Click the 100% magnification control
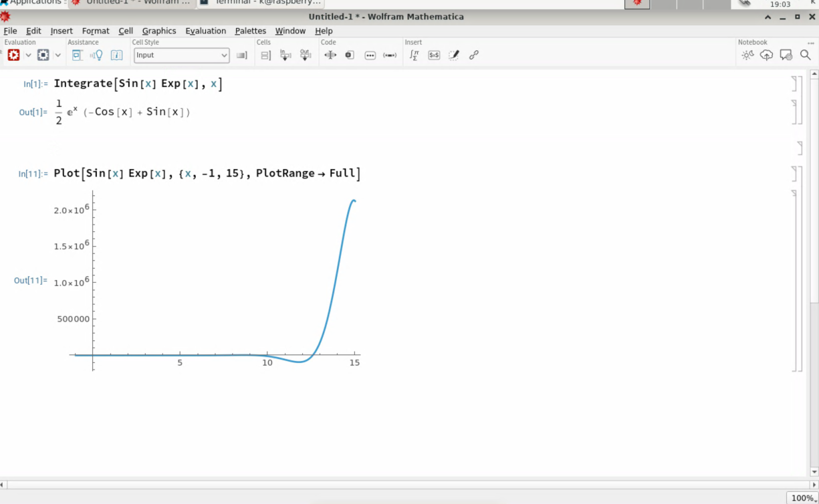The image size is (819, 504). (802, 498)
